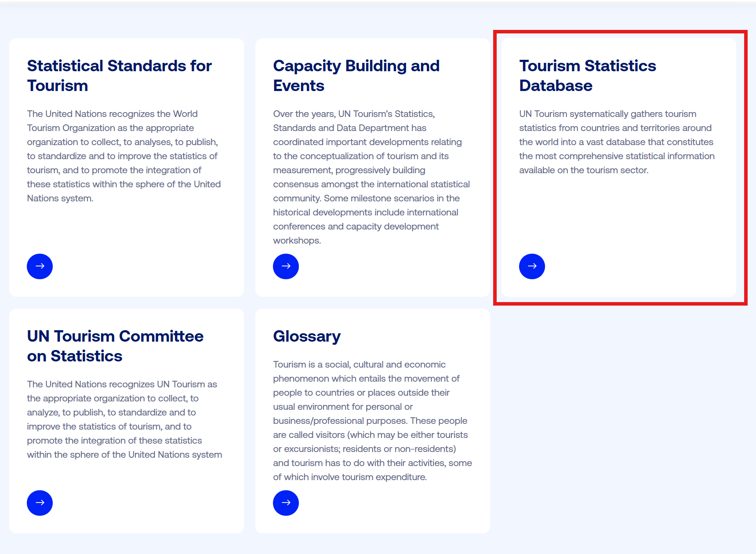
Task: Click the word 'workshops.' ending the Capacity Building text
Action: (x=297, y=241)
